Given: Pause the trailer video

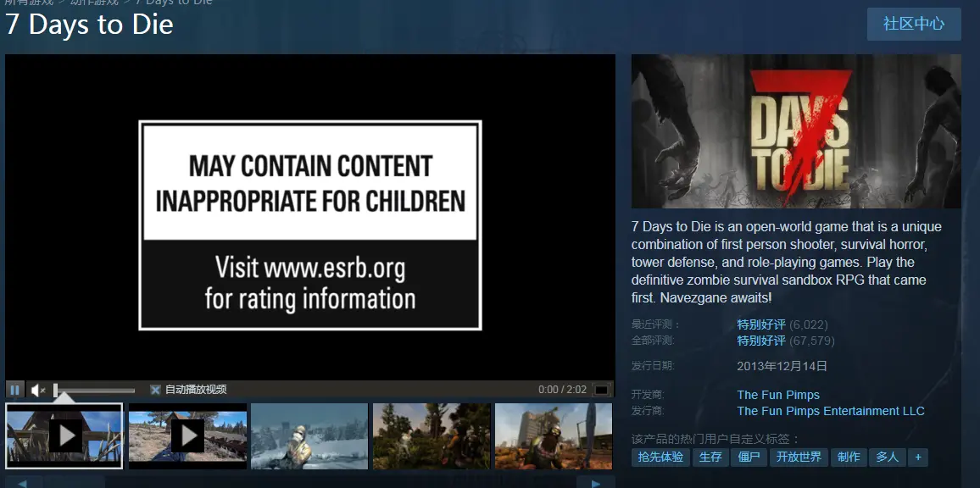Looking at the screenshot, I should tap(15, 390).
